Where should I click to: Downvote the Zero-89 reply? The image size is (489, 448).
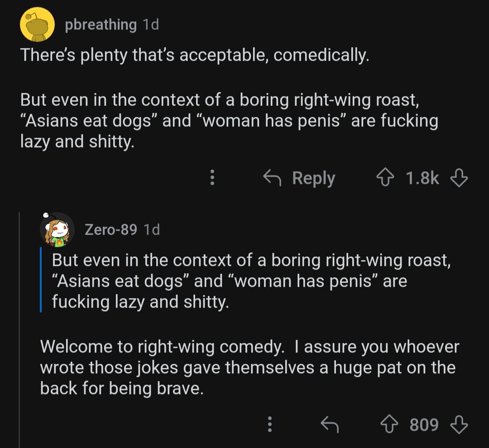click(x=459, y=424)
